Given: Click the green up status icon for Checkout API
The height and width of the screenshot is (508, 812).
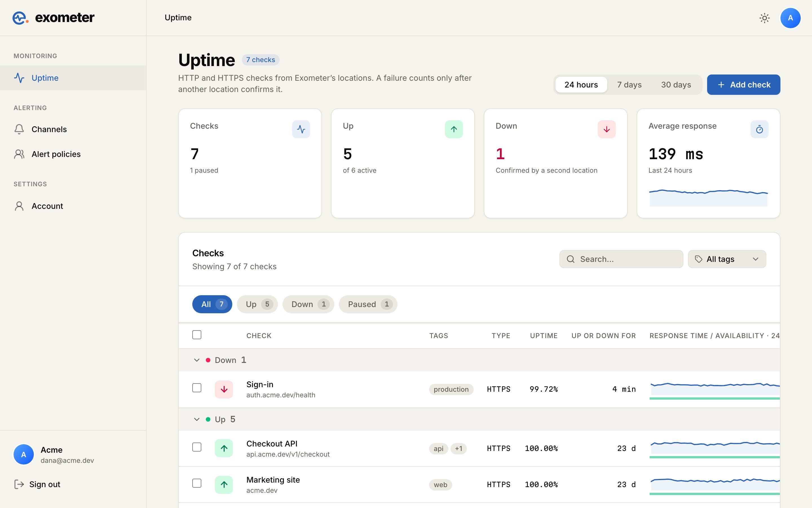Looking at the screenshot, I should click(224, 448).
